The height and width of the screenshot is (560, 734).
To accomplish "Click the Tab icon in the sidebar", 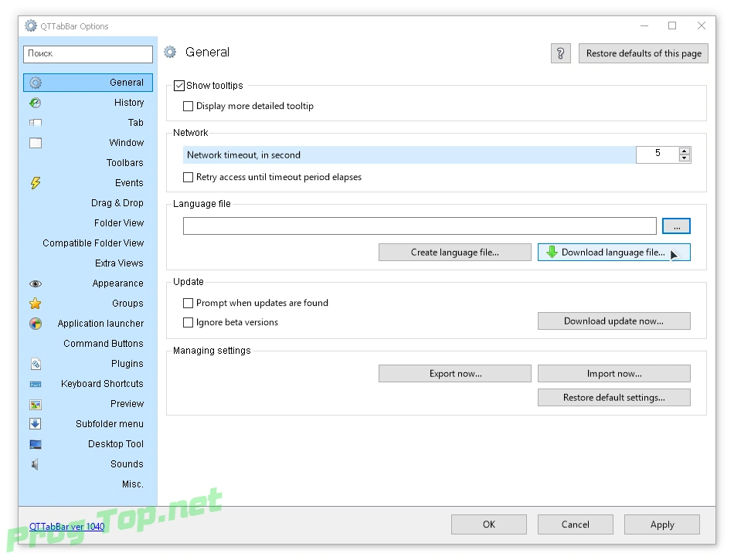I will [x=36, y=123].
